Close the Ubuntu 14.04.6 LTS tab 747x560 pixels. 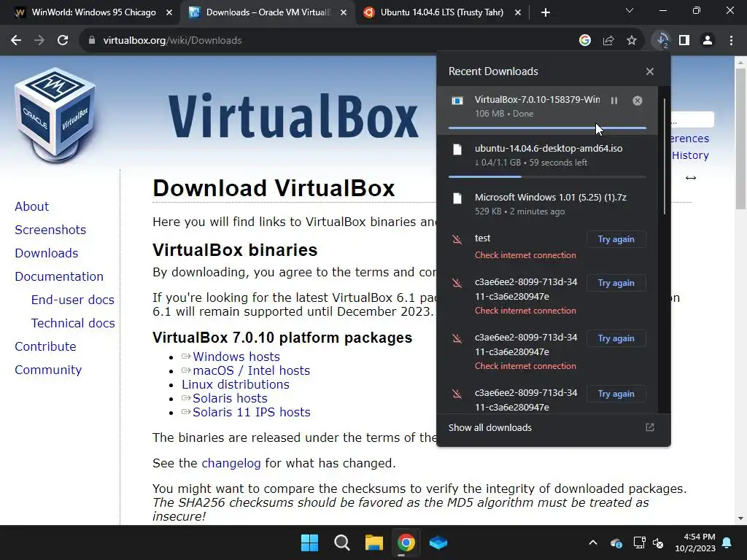click(x=518, y=12)
